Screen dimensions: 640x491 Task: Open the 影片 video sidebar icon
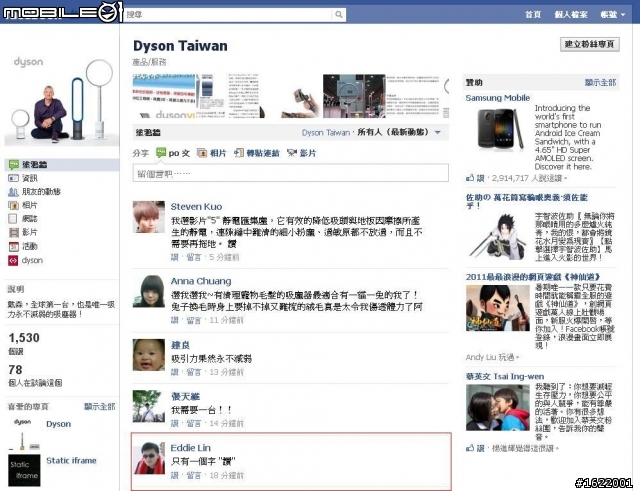point(13,232)
